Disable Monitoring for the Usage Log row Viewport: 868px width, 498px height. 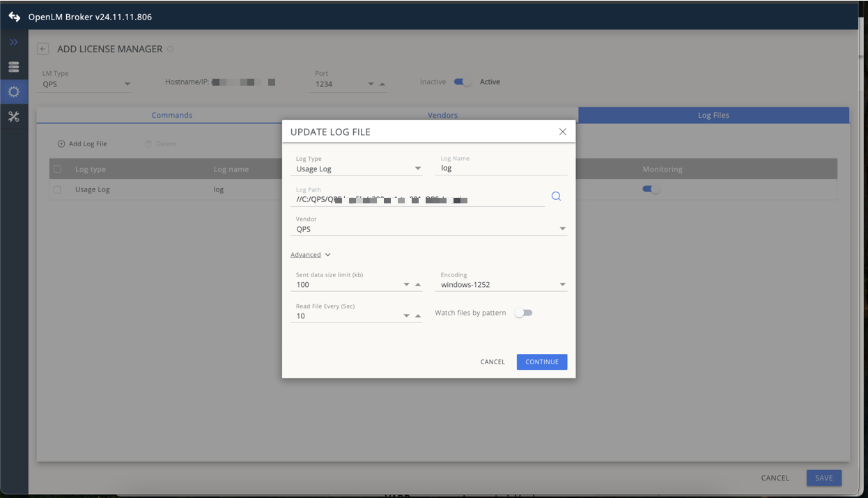coord(651,189)
